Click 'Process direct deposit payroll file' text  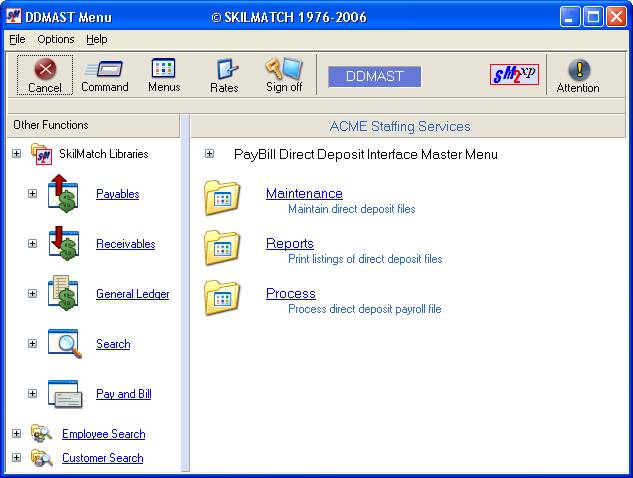[x=365, y=309]
